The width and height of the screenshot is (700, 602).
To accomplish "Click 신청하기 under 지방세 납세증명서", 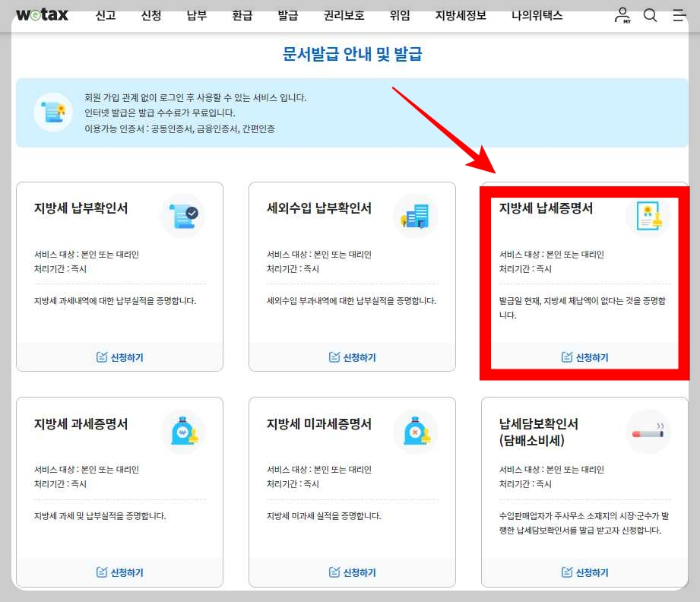I will pos(585,356).
